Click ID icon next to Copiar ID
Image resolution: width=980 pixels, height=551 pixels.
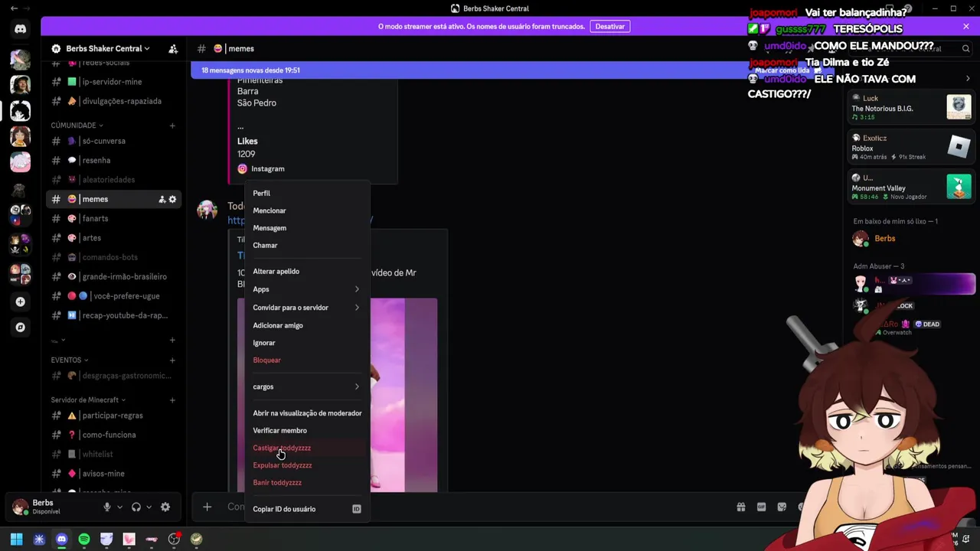(356, 509)
